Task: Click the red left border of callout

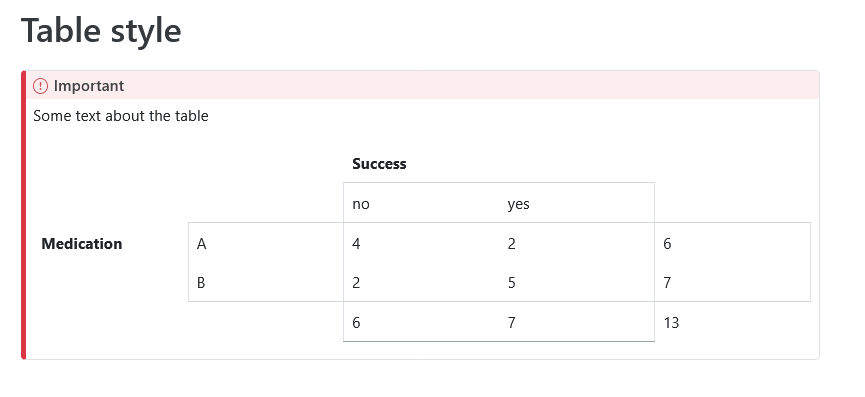Action: pyautogui.click(x=24, y=215)
